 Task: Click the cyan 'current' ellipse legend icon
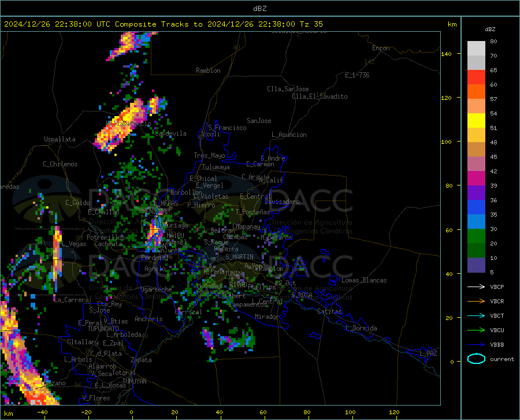[476, 359]
